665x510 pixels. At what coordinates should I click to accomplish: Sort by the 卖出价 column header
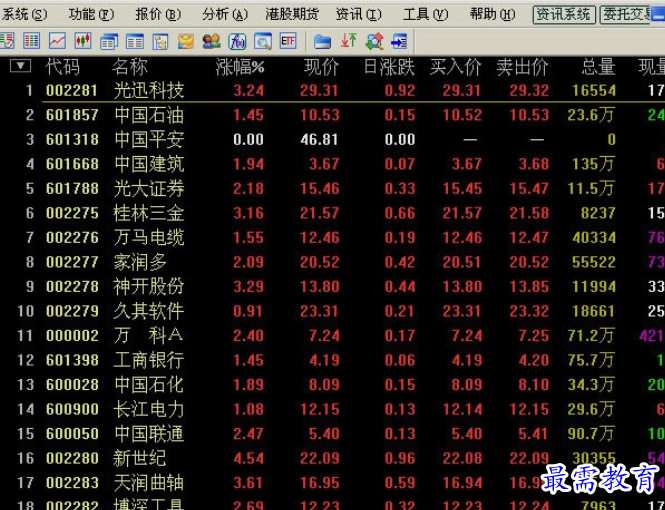(x=522, y=67)
